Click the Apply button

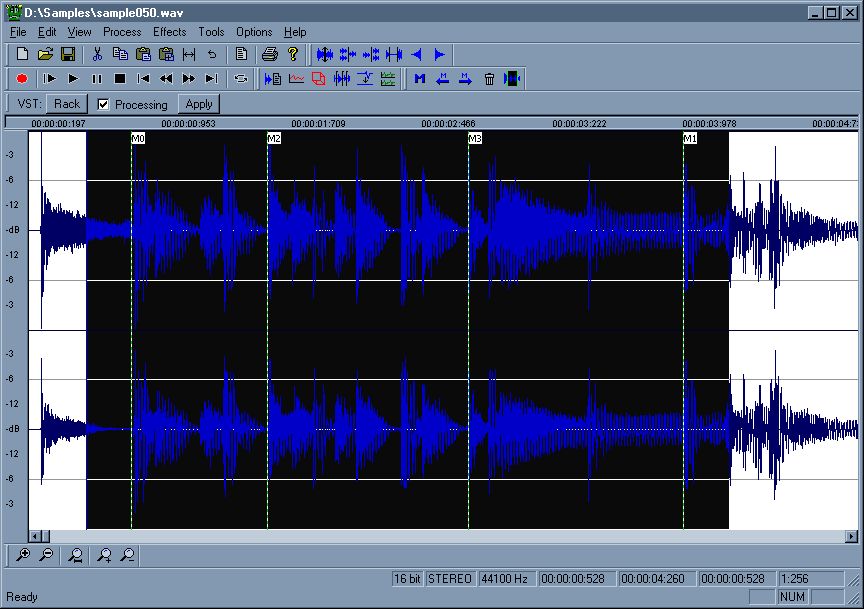click(199, 104)
